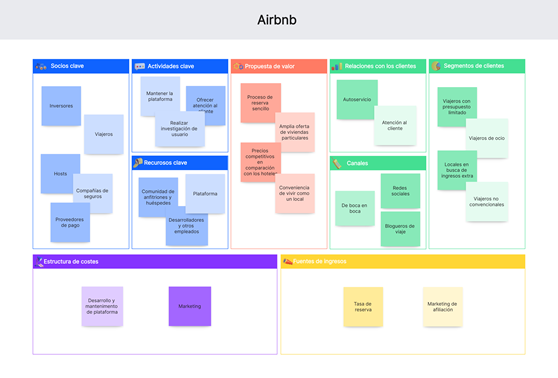Select the Viajeros de ocio note
This screenshot has height=378, width=558.
click(487, 138)
